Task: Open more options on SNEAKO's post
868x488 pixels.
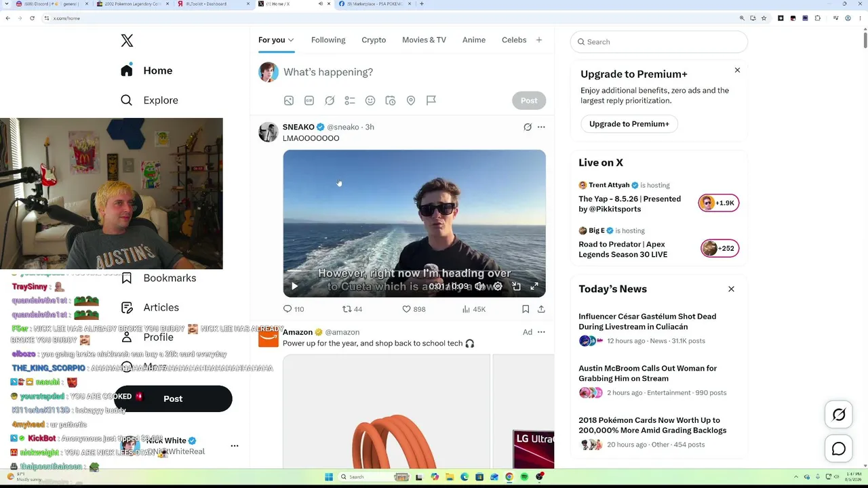Action: [541, 127]
